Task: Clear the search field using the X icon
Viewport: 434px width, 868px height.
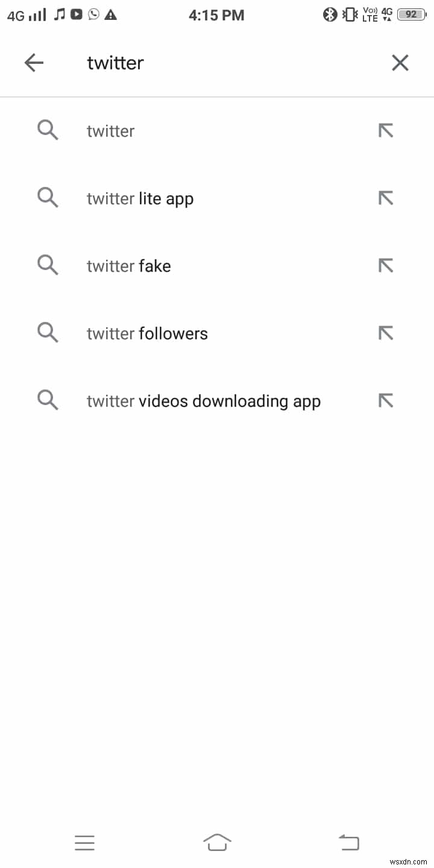Action: click(400, 63)
